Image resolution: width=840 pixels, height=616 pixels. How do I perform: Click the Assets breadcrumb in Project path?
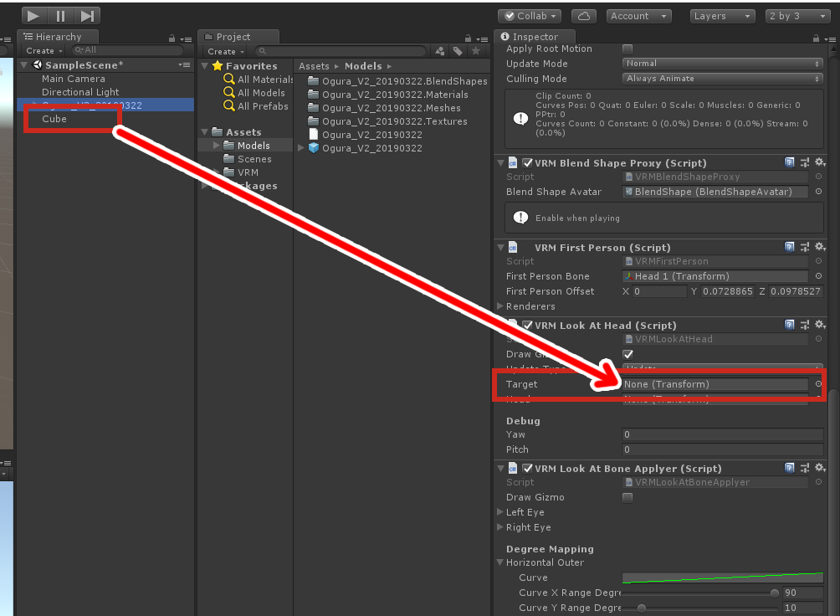(314, 66)
